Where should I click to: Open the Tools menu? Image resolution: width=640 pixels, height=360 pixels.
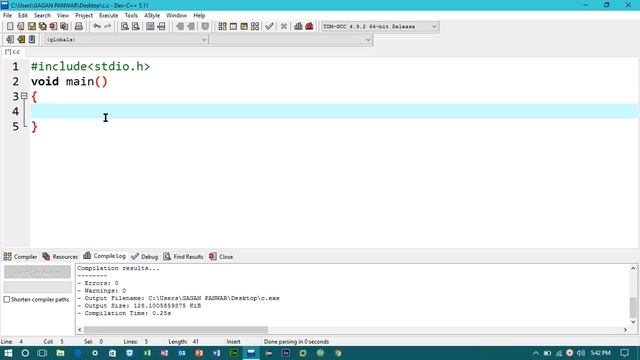131,16
